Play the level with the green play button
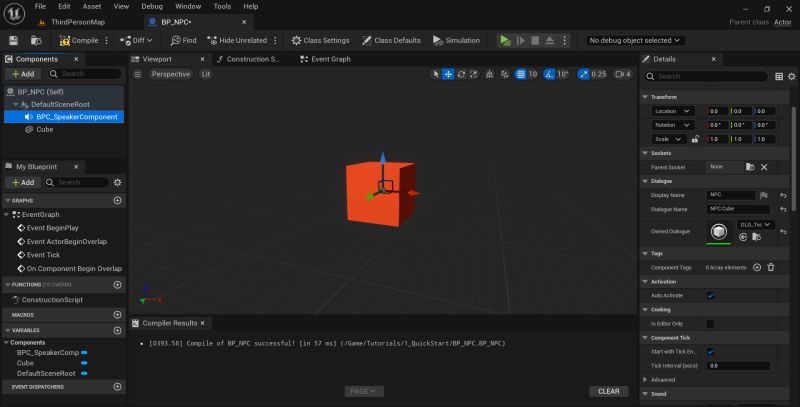Viewport: 800px width, 407px height. point(505,40)
